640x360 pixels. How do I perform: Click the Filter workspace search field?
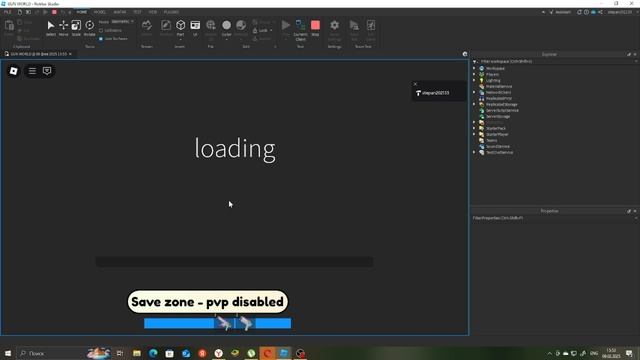pos(555,62)
